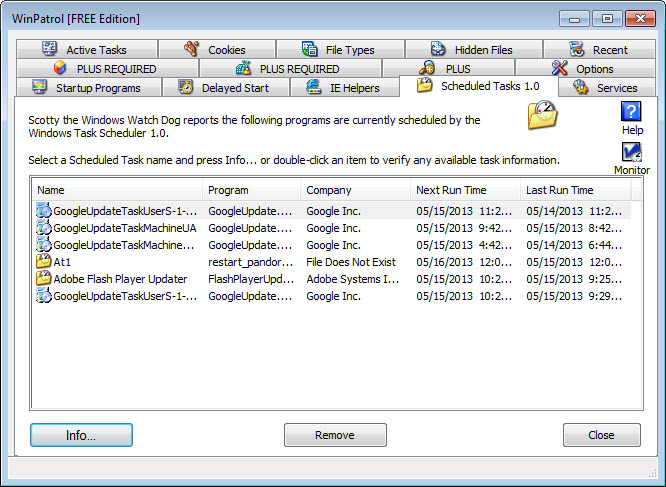The width and height of the screenshot is (666, 487).
Task: Click the IE Helpers icon
Action: click(314, 87)
